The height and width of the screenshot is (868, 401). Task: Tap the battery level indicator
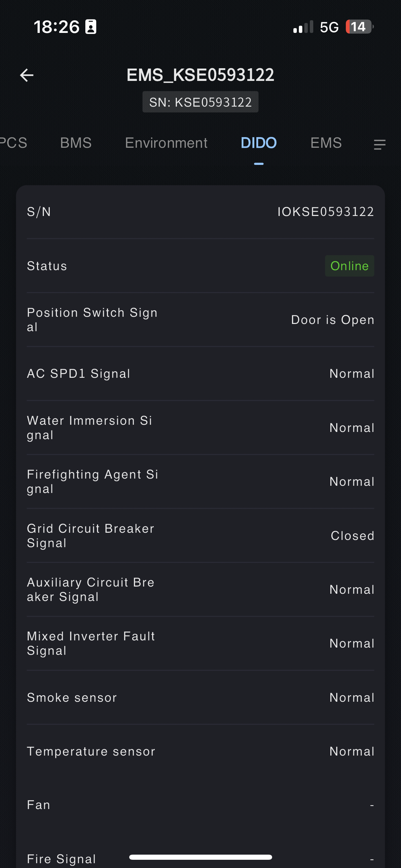359,27
